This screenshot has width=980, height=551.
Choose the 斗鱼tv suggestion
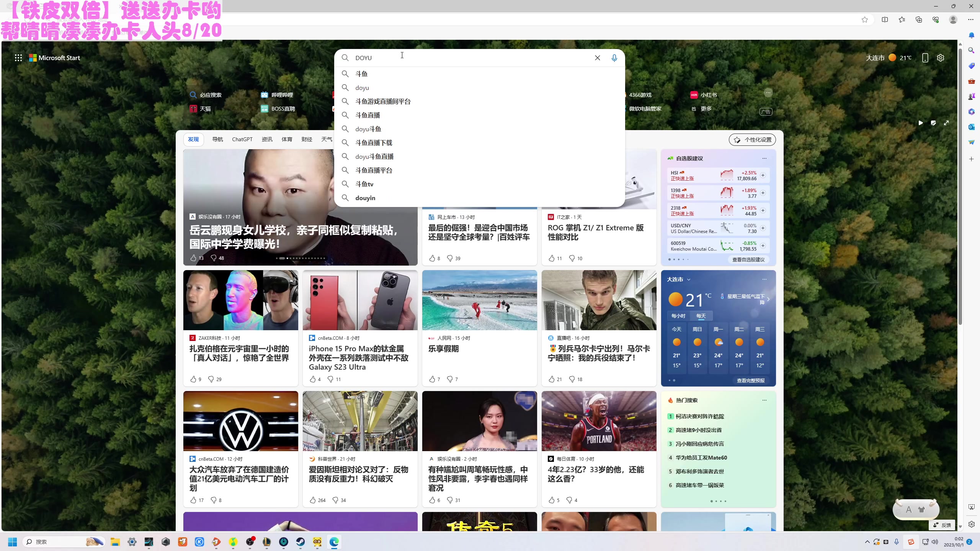click(x=479, y=184)
